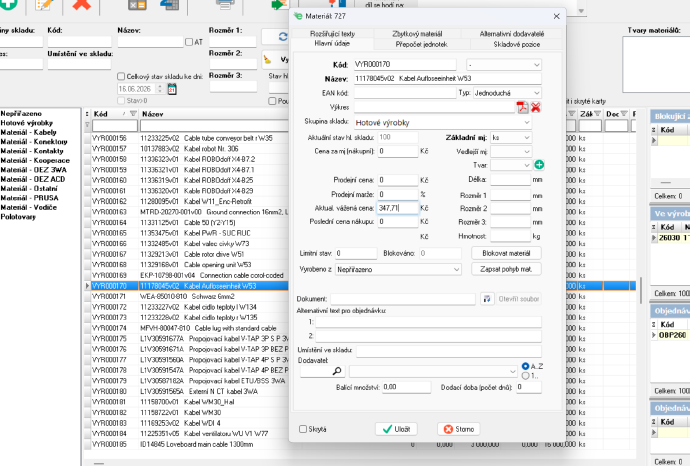Remove drawing with red X next to Výkres

(x=536, y=107)
